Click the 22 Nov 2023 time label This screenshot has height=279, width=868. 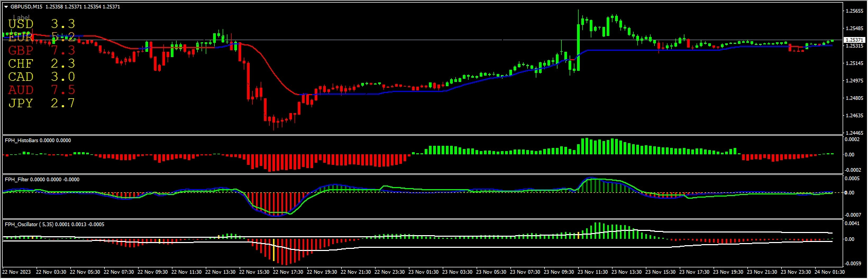pyautogui.click(x=17, y=272)
